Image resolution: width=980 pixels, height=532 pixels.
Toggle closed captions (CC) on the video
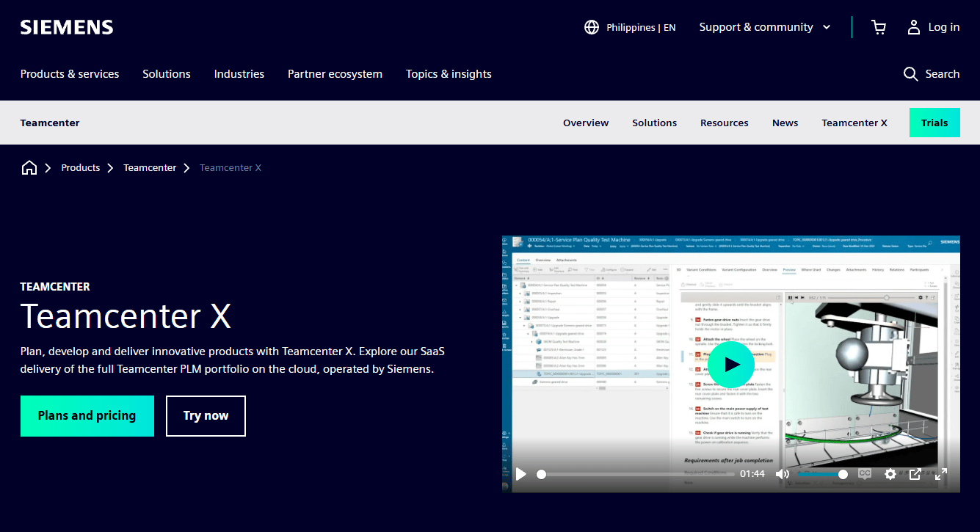click(x=865, y=474)
